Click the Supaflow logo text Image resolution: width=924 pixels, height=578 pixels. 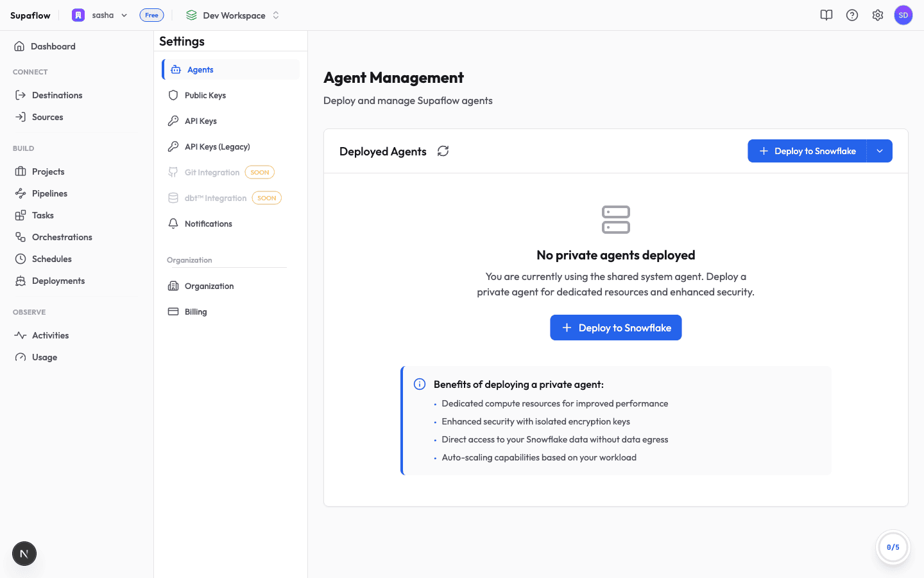point(30,15)
